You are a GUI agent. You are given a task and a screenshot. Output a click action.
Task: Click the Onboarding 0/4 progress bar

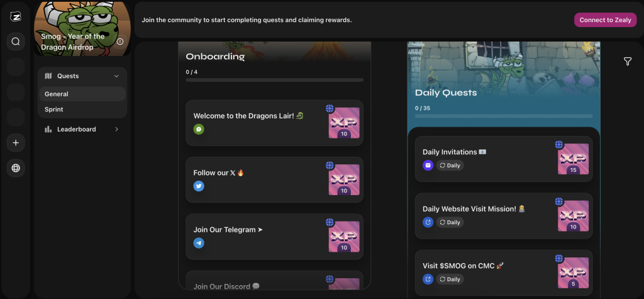pos(274,80)
